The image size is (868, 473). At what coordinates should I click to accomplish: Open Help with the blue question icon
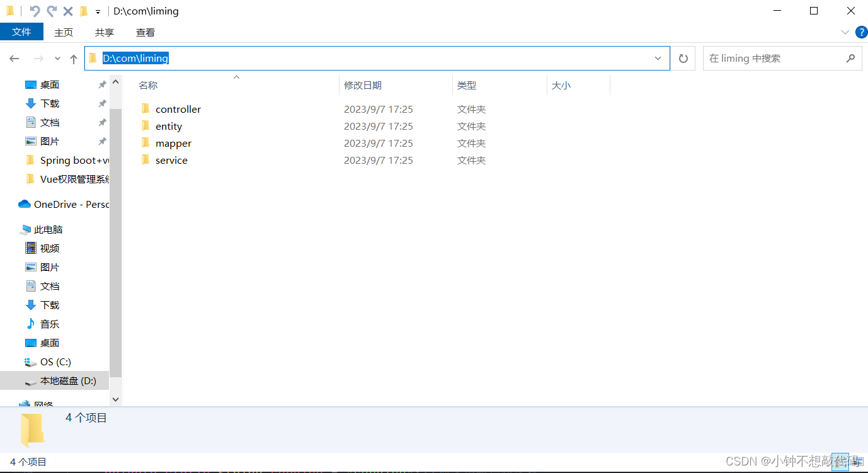pyautogui.click(x=861, y=32)
